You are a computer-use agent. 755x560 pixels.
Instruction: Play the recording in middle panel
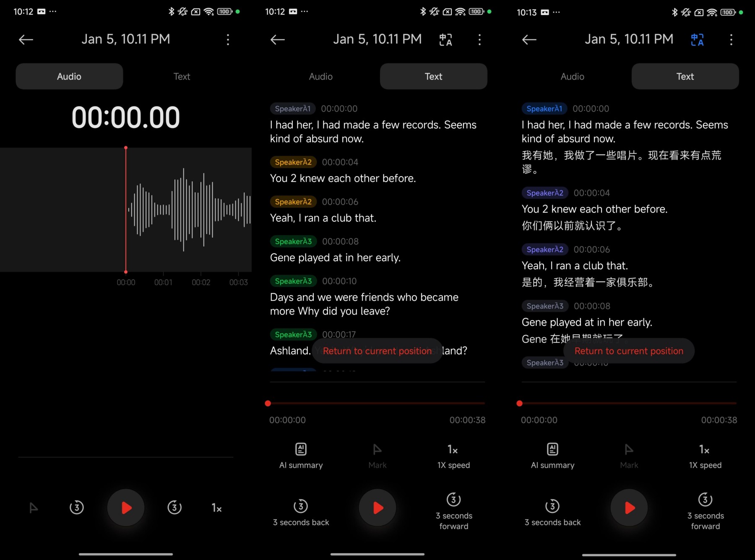pos(377,508)
